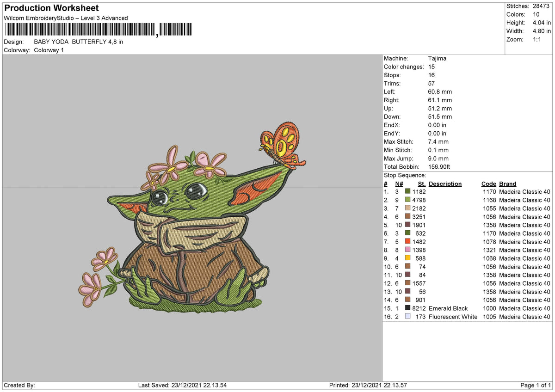555x392 pixels.
Task: Click the Left value '60.8 mm'
Action: [x=440, y=92]
